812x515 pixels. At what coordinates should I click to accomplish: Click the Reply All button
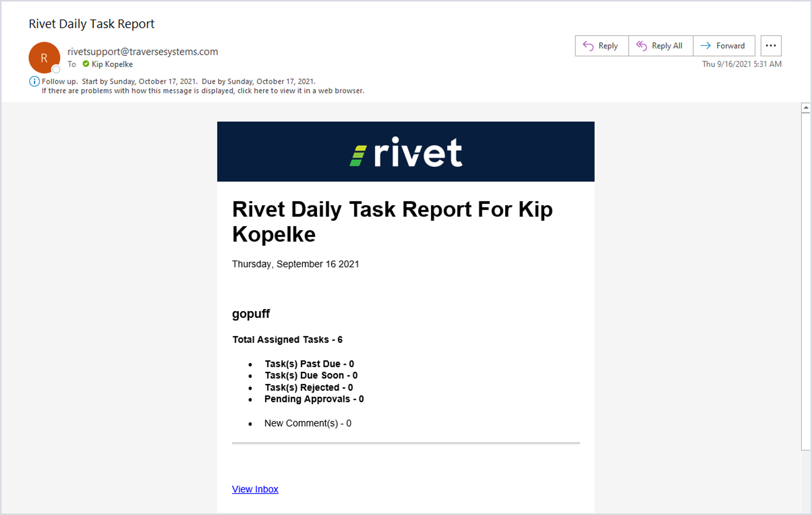click(660, 46)
